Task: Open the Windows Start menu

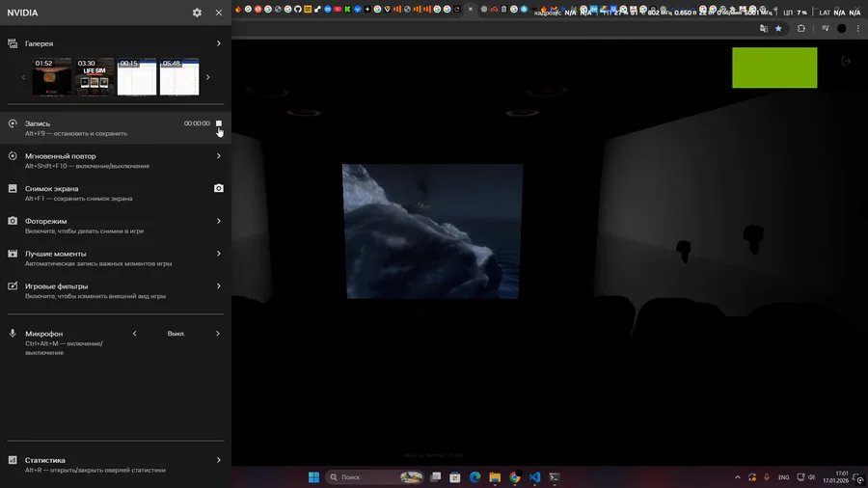Action: point(313,477)
